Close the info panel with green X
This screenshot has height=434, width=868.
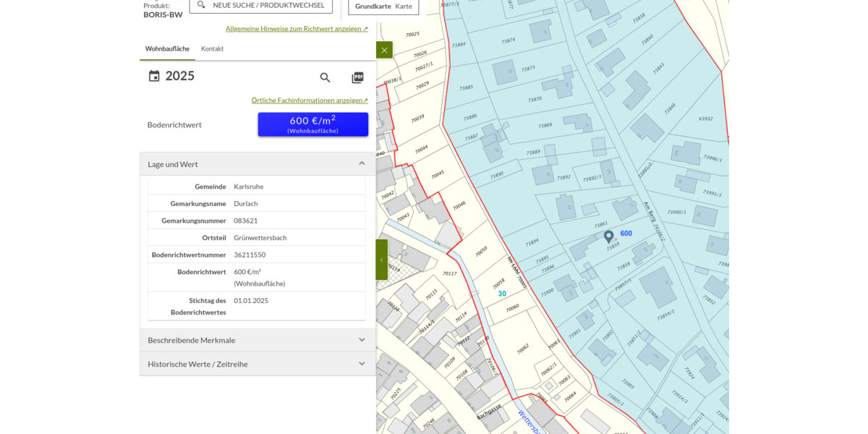pyautogui.click(x=384, y=50)
